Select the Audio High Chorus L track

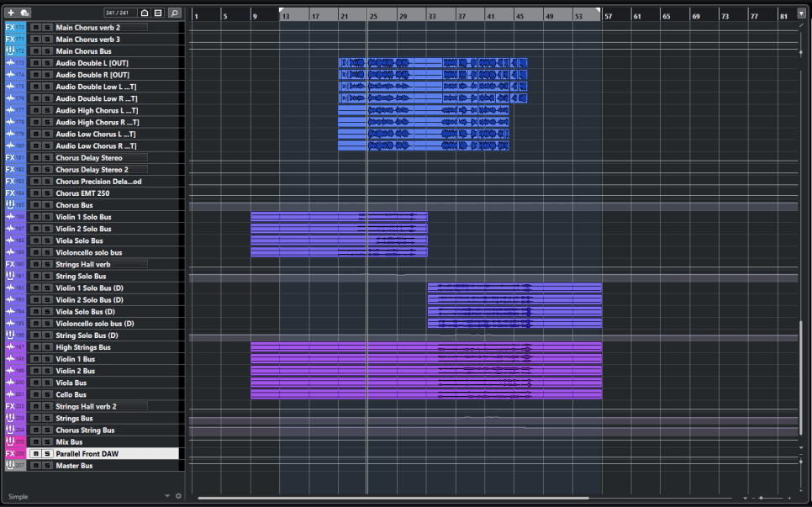(x=101, y=111)
